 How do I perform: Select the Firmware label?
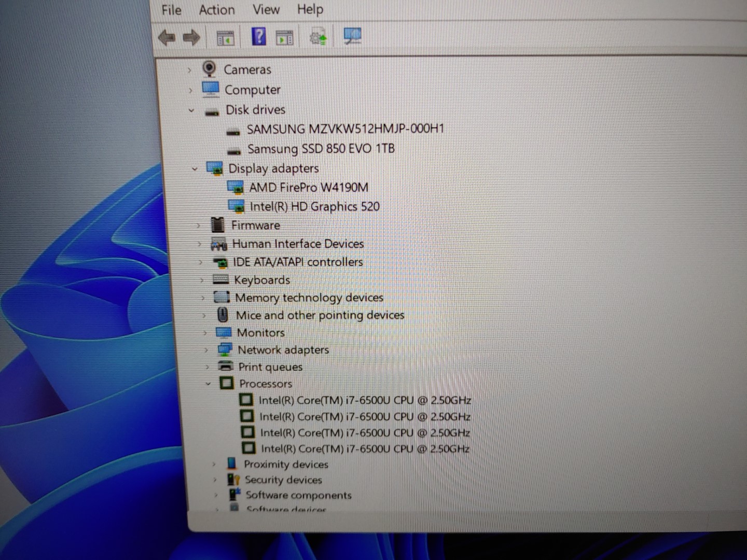click(x=255, y=225)
